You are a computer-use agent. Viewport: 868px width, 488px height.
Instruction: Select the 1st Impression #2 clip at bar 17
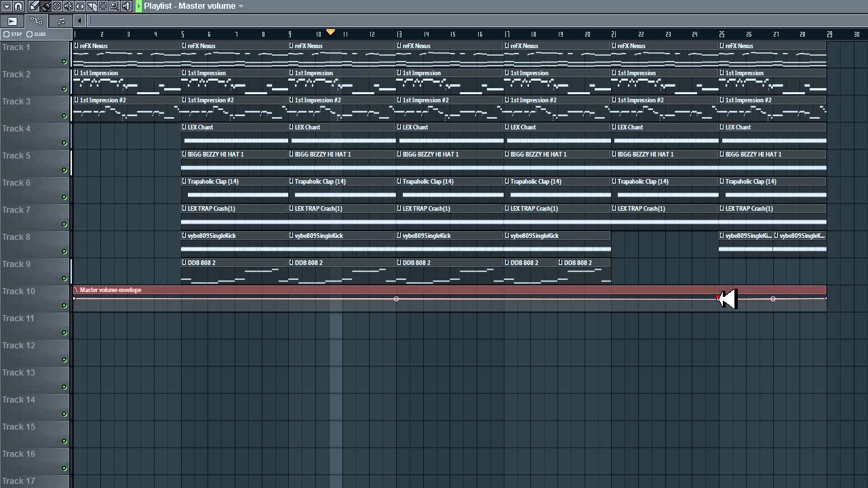pos(557,108)
